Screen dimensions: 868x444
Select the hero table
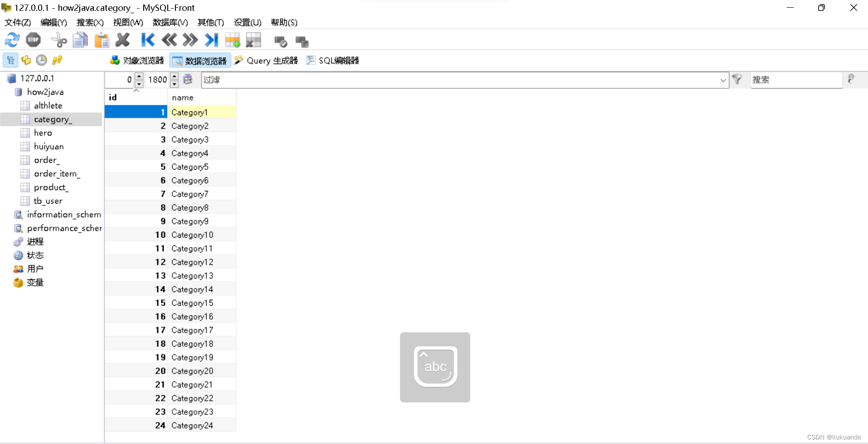(43, 132)
